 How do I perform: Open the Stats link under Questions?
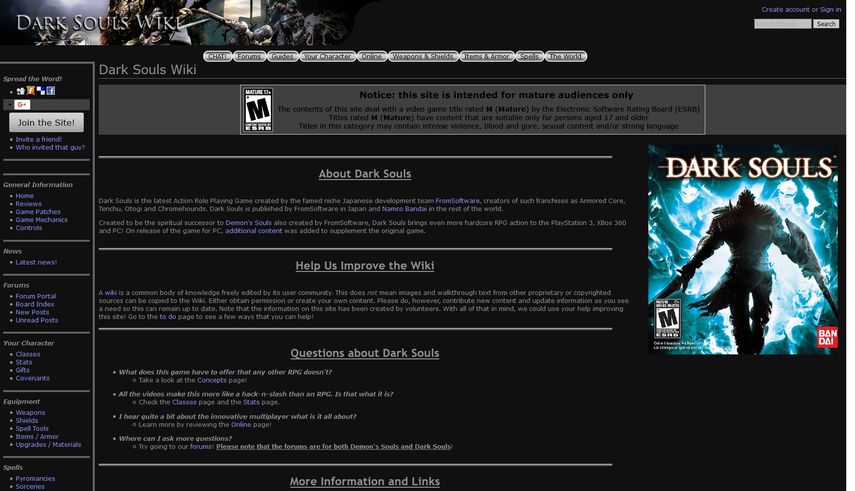pos(251,402)
